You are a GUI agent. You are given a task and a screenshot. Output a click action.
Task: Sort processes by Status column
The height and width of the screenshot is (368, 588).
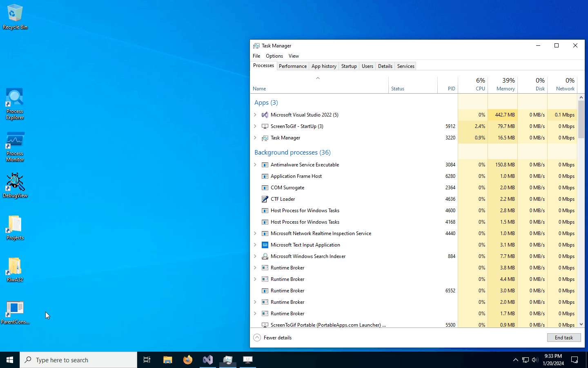[413, 85]
